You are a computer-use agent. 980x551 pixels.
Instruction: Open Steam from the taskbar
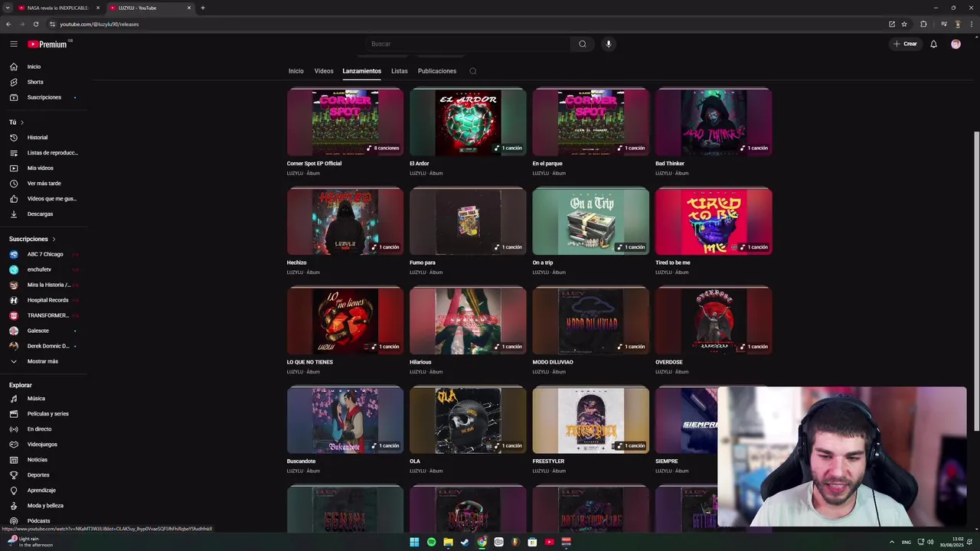[x=465, y=542]
